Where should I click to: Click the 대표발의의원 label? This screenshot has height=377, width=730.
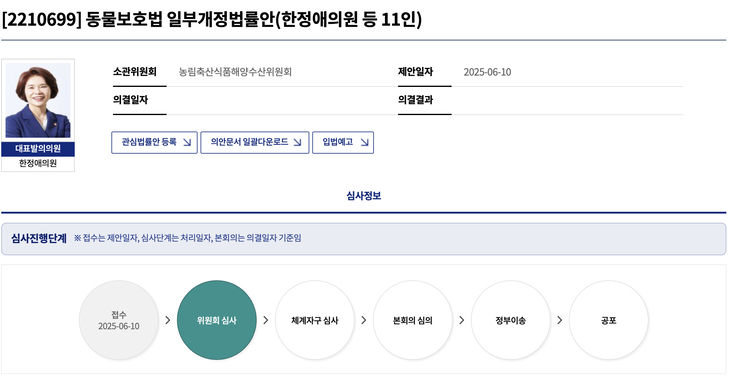(38, 149)
